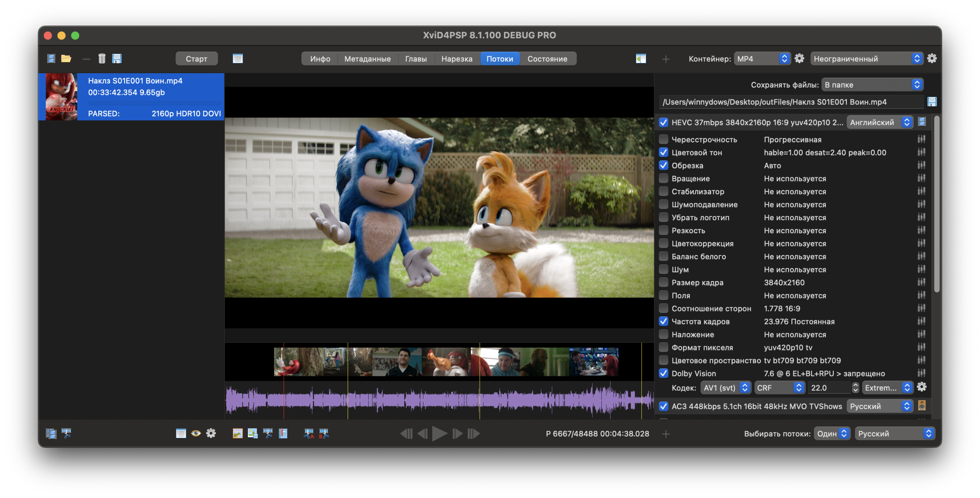Viewport: 980px width, 498px height.
Task: Play the video preview
Action: point(439,433)
